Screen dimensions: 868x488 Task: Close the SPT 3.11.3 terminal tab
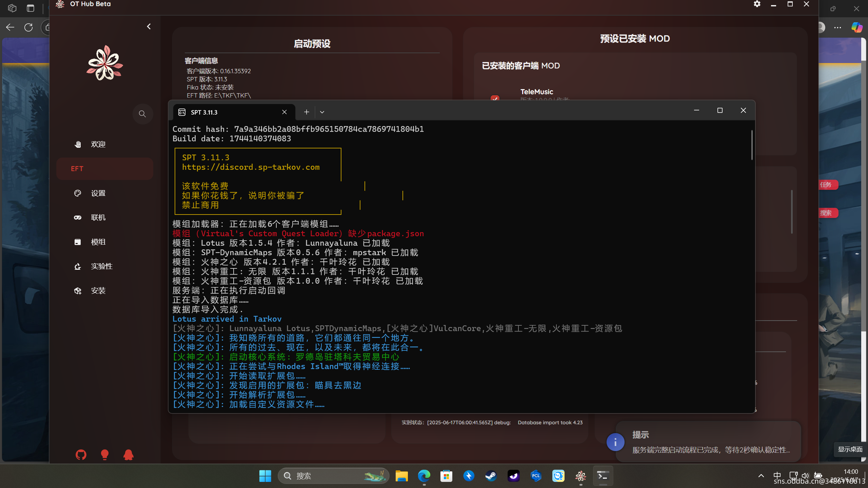coord(284,112)
